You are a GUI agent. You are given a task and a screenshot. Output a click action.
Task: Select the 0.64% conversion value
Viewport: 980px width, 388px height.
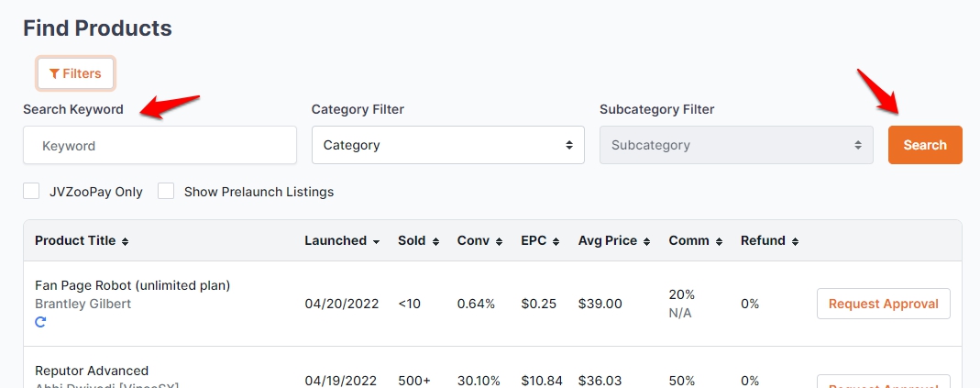476,305
